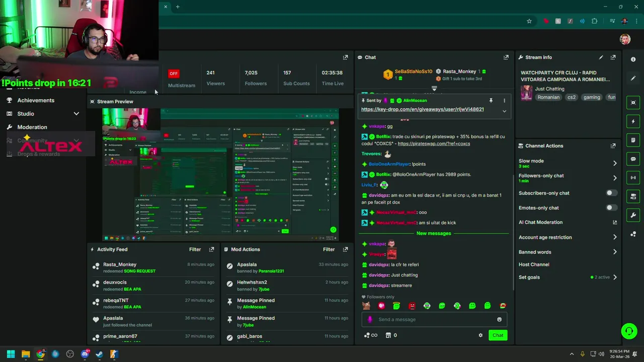Toggle the lightning bolt activity icon in the sidebar
Viewport: 644px width, 362px height.
point(633,121)
